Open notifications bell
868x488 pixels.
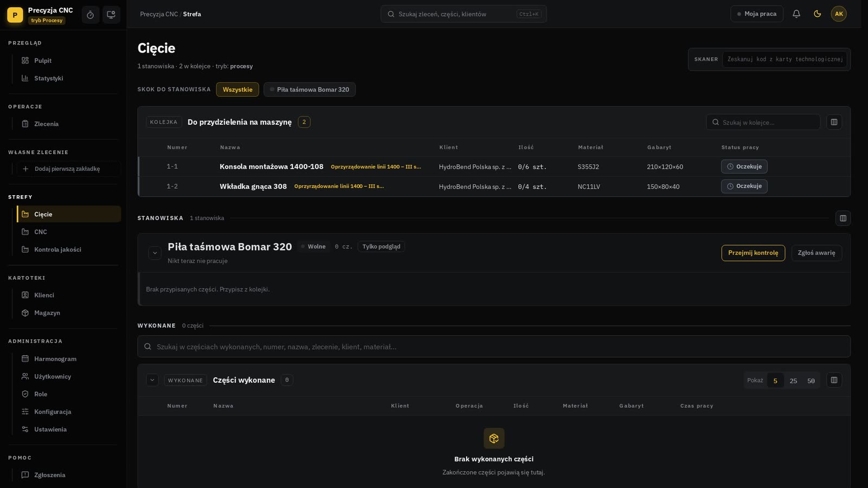click(x=796, y=14)
